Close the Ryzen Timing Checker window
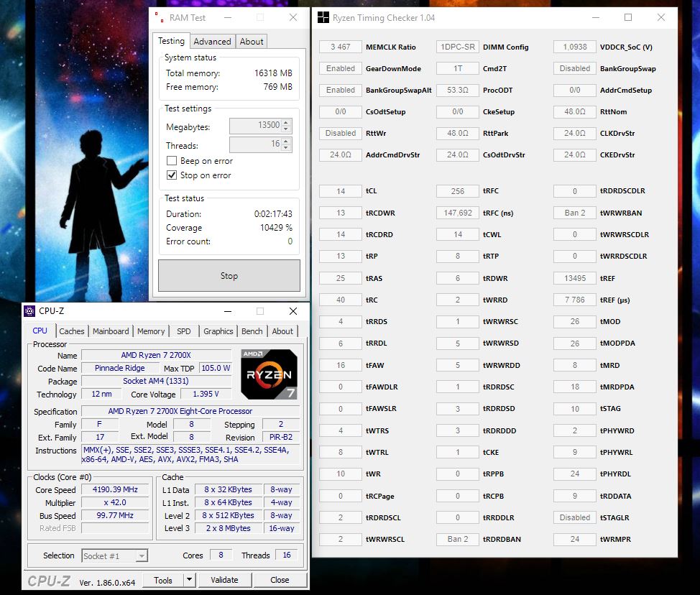 coord(661,18)
